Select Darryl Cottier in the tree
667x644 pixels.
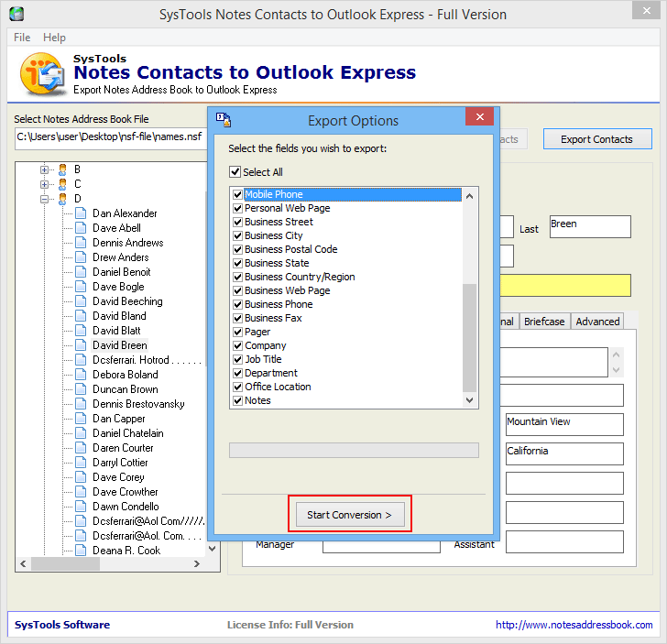coord(120,463)
